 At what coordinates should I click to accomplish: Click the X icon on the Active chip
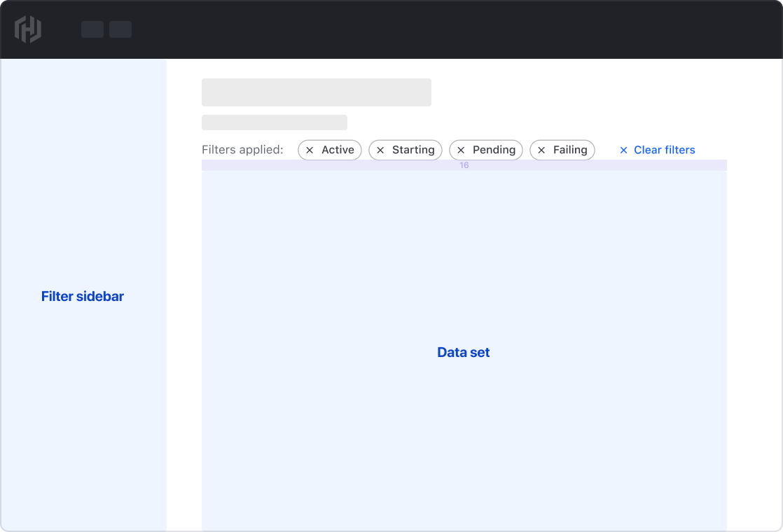311,150
